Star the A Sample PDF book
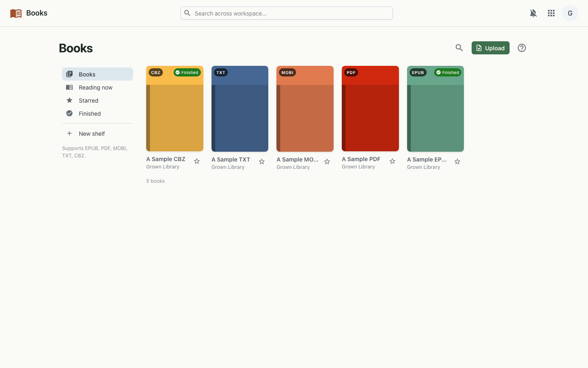This screenshot has height=368, width=588. coord(392,161)
